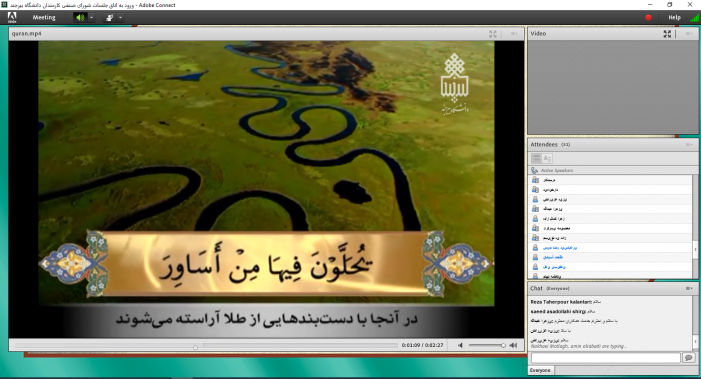Select the Everyone chat tab

pos(541,371)
